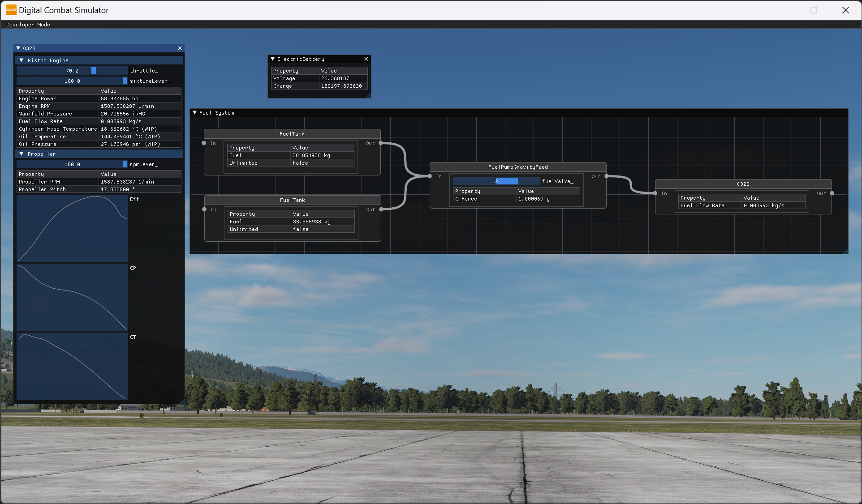Viewport: 862px width, 504px height.
Task: Click the CP propeller curve graph
Action: (72, 297)
